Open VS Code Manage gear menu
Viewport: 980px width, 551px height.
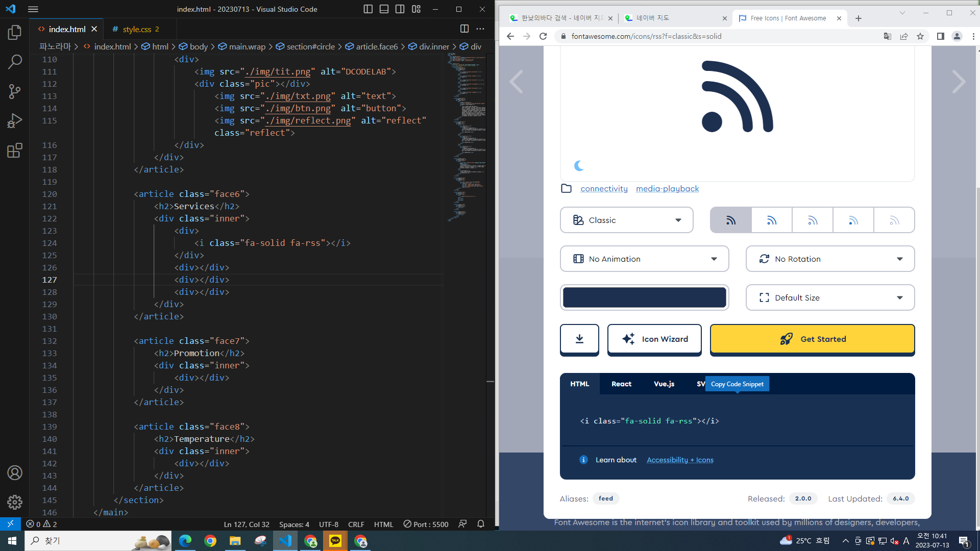(15, 502)
